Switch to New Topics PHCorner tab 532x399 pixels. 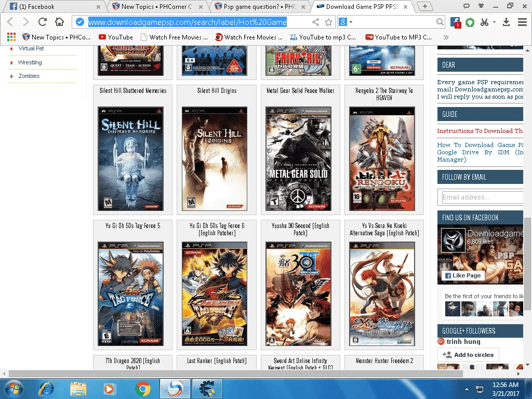[x=157, y=6]
